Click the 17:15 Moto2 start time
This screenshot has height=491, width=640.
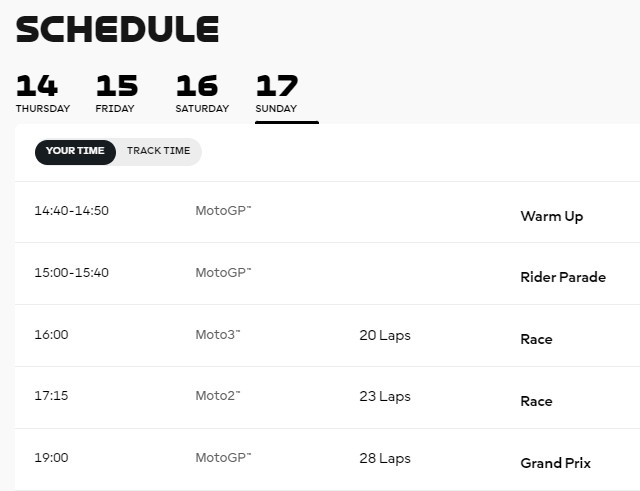[51, 395]
